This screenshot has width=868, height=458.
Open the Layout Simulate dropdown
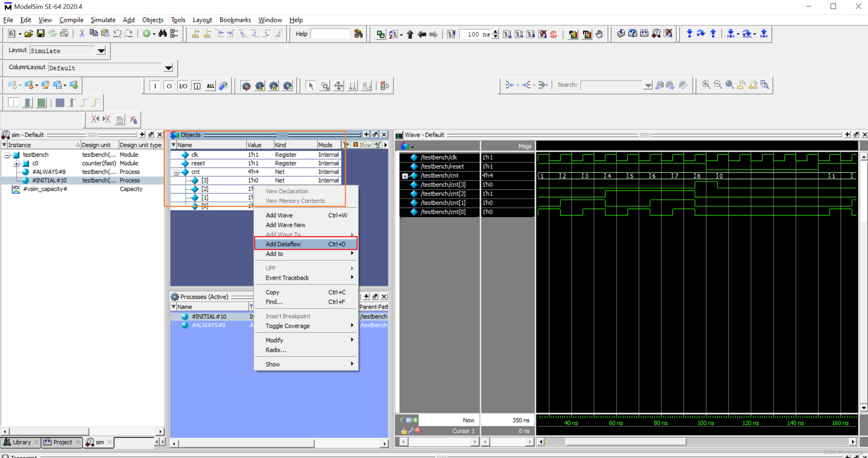pyautogui.click(x=101, y=51)
